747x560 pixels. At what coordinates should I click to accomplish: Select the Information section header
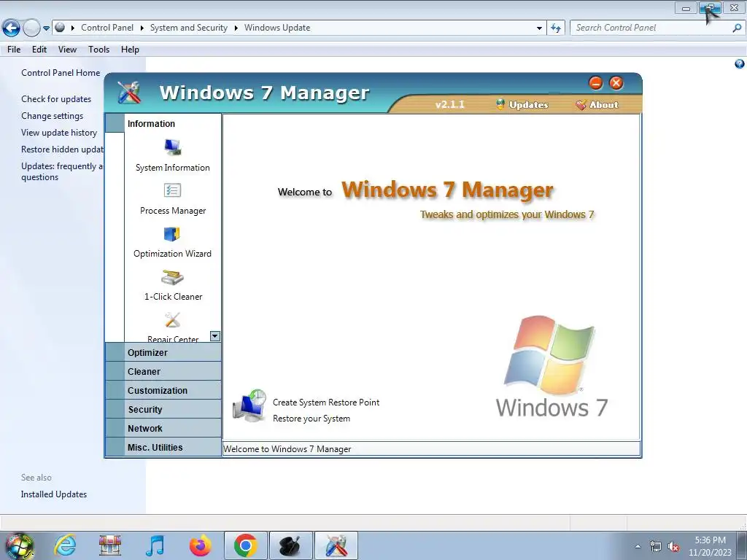163,123
